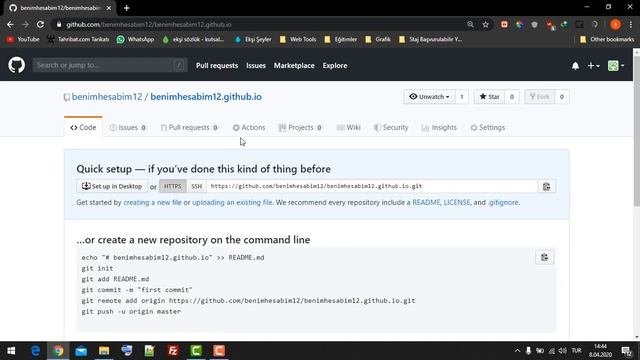The width and height of the screenshot is (640, 360).
Task: Open the Unwatch dropdown
Action: (x=429, y=97)
